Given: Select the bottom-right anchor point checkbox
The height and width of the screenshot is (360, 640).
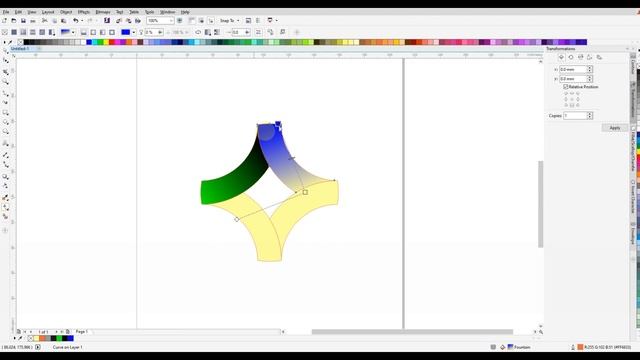Looking at the screenshot, I should (x=578, y=105).
